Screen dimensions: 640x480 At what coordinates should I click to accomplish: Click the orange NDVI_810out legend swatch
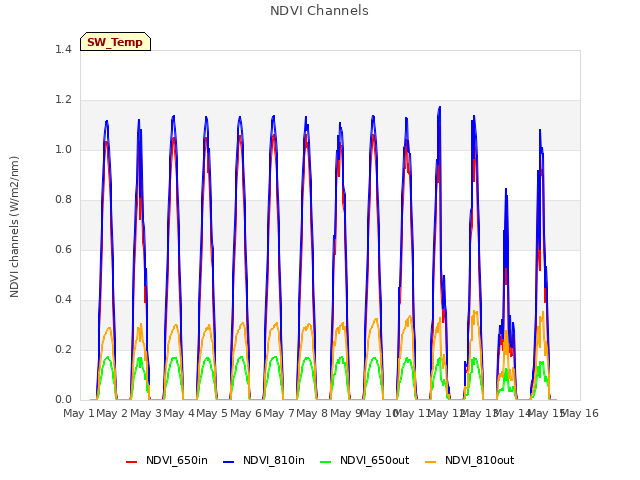430,462
